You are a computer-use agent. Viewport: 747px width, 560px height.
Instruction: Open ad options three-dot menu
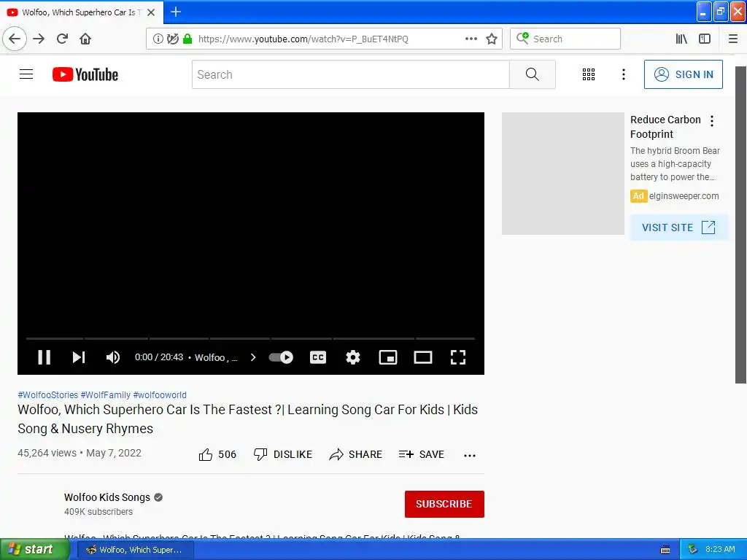click(712, 121)
